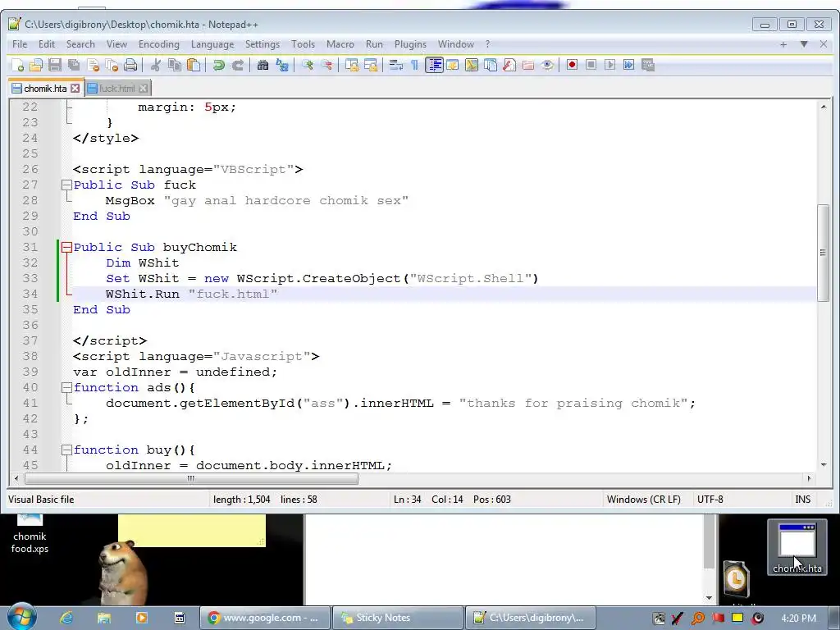Click the UTF-8 encoding status entry

[710, 500]
